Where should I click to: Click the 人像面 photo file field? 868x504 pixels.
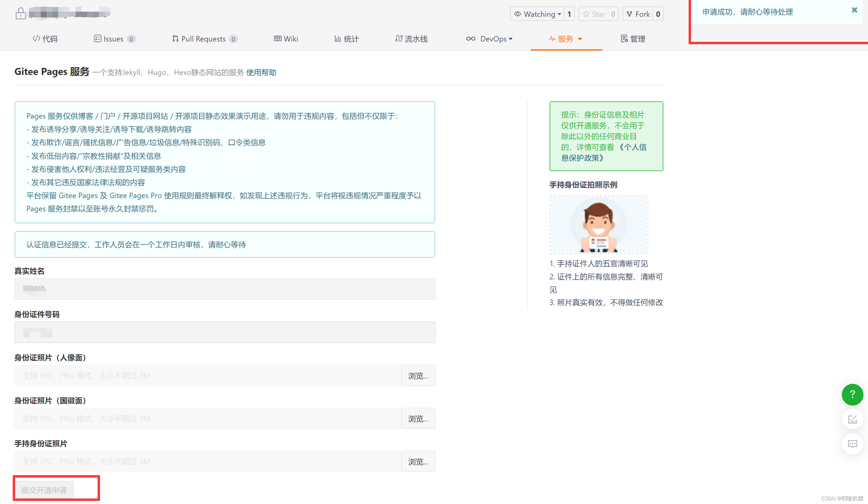click(x=208, y=375)
